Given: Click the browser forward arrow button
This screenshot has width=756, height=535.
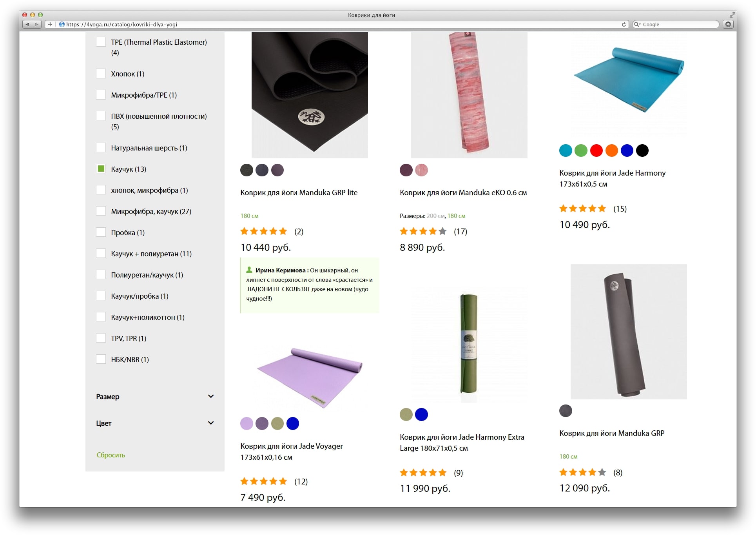Looking at the screenshot, I should (36, 24).
